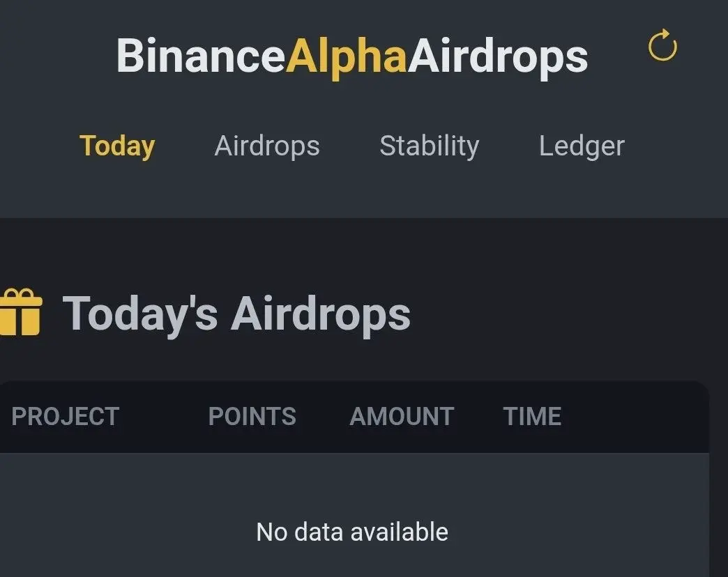
Task: Click the Today's Airdrops heading
Action: (x=237, y=313)
